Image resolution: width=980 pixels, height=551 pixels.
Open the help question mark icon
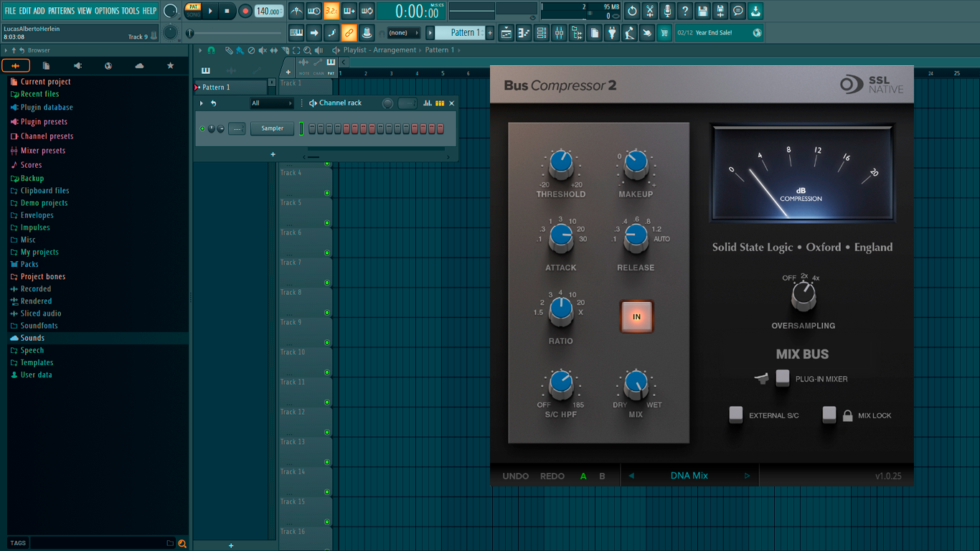[685, 11]
